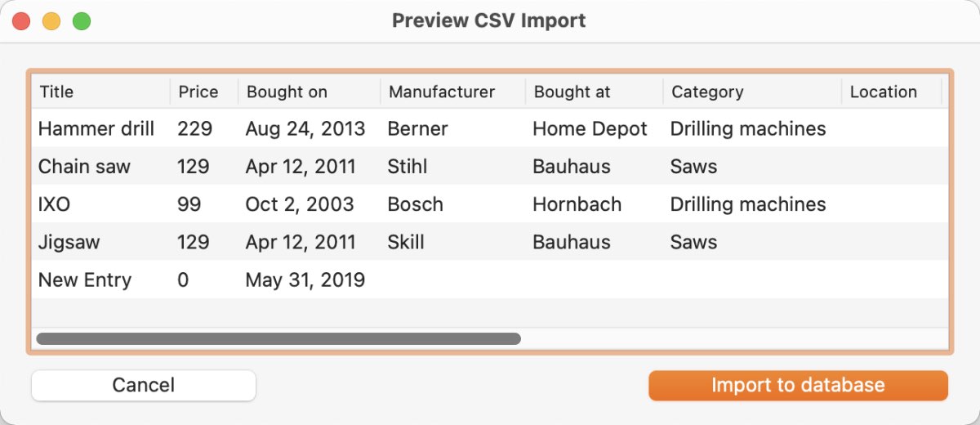
Task: Cancel the CSV import
Action: point(144,386)
